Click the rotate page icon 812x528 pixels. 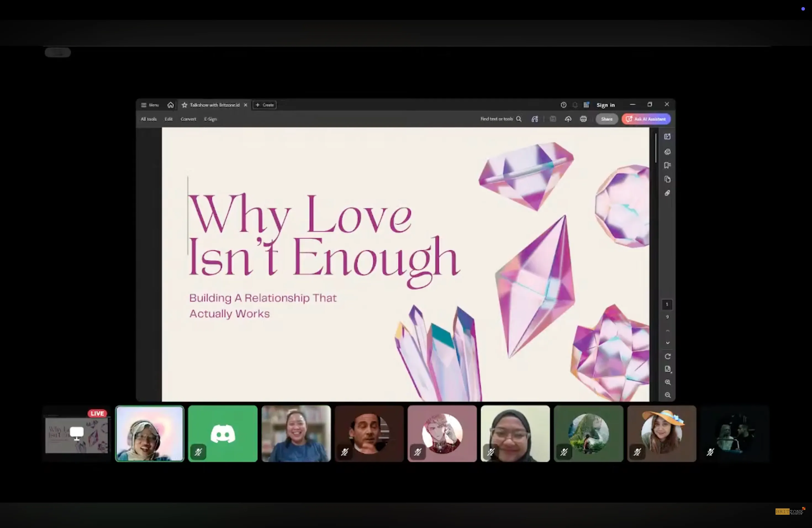pos(668,357)
